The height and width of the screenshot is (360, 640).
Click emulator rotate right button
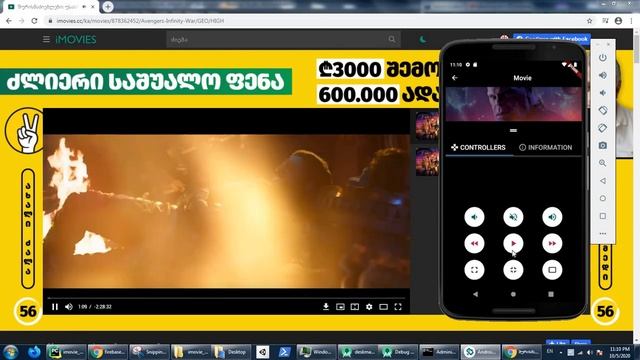[x=602, y=128]
